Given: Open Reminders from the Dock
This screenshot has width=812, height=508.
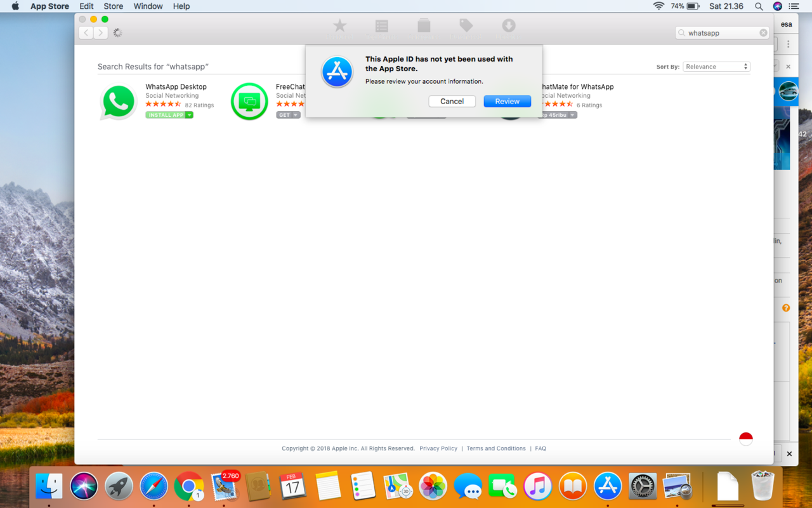Looking at the screenshot, I should tap(363, 487).
